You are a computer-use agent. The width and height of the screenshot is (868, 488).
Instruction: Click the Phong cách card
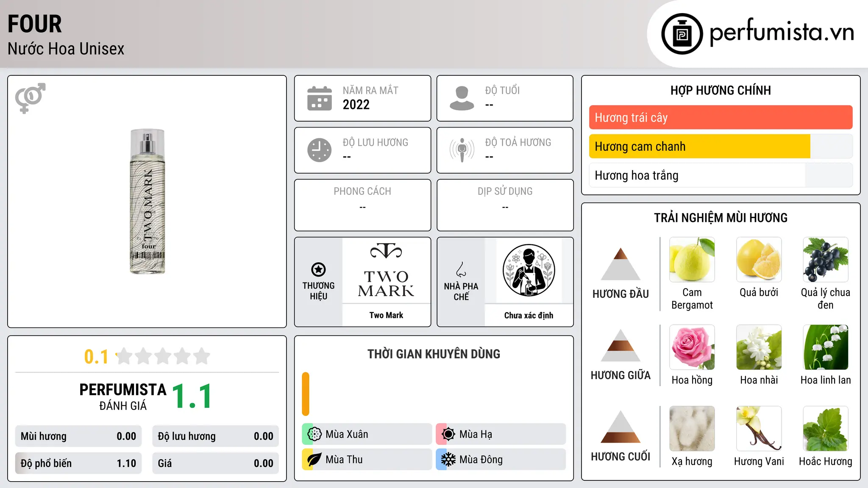(362, 205)
